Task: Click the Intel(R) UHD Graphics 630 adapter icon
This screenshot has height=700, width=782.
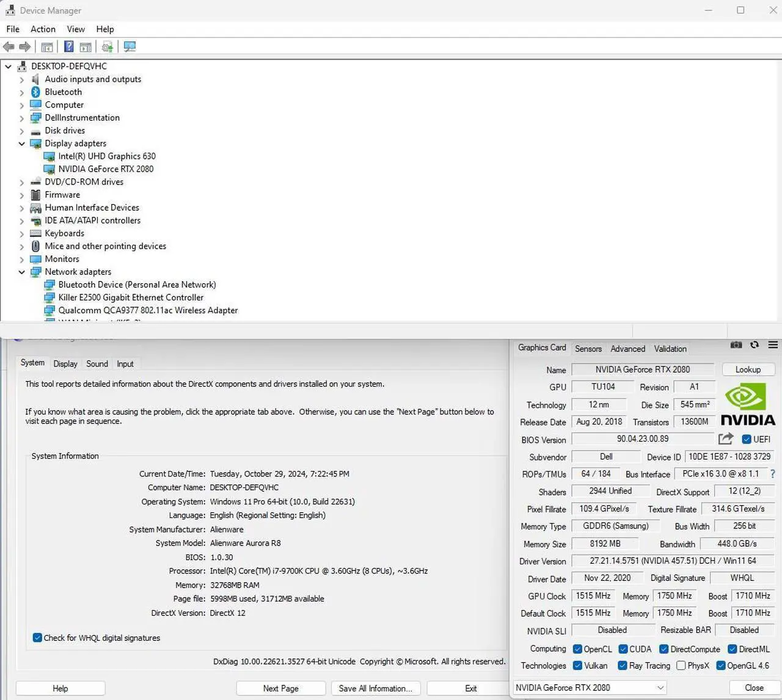Action: tap(49, 156)
